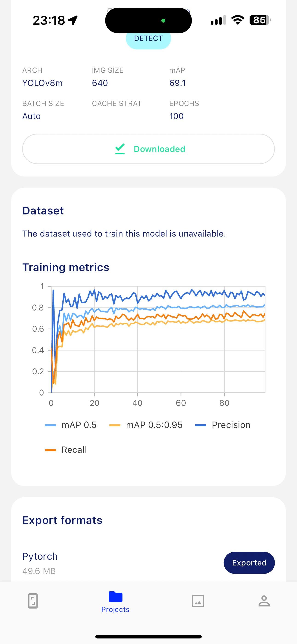
Task: Tap the Wi-Fi status icon
Action: coord(238,20)
